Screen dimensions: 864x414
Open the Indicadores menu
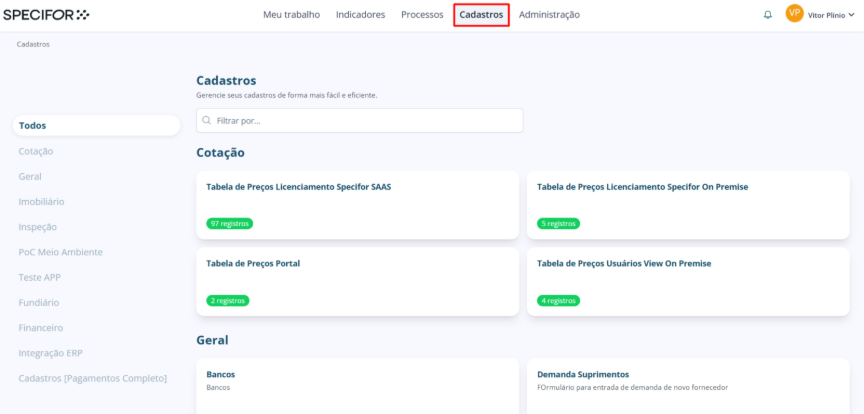[360, 15]
